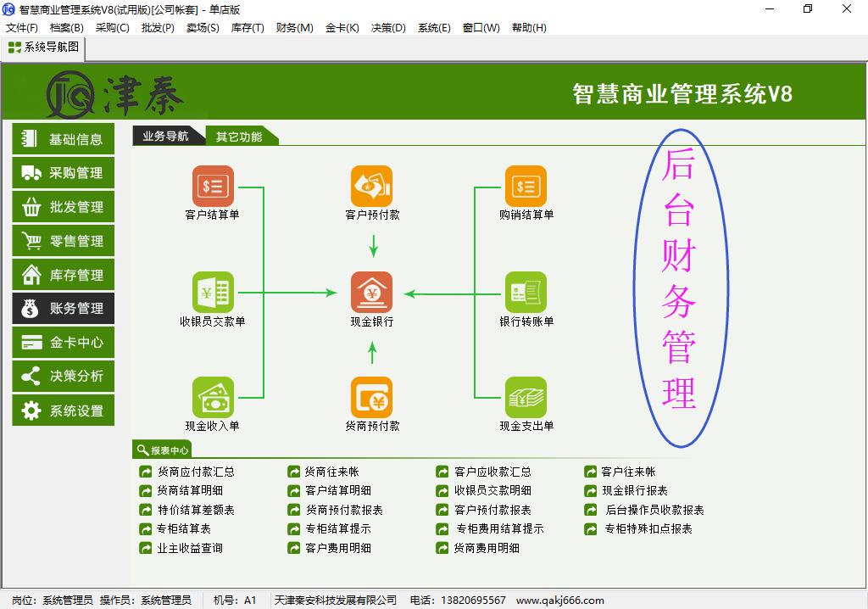Select the 收银员交款单 icon
This screenshot has height=609, width=868.
click(213, 293)
